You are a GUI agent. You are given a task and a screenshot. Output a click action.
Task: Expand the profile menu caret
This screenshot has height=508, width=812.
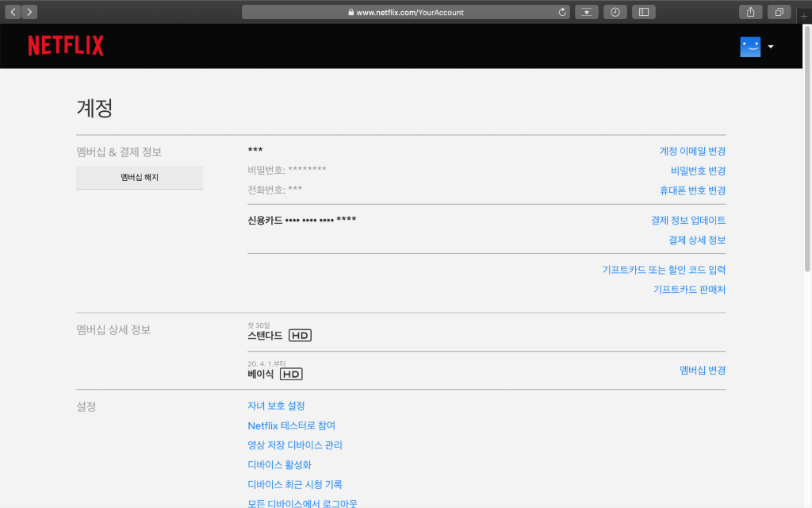click(x=771, y=47)
